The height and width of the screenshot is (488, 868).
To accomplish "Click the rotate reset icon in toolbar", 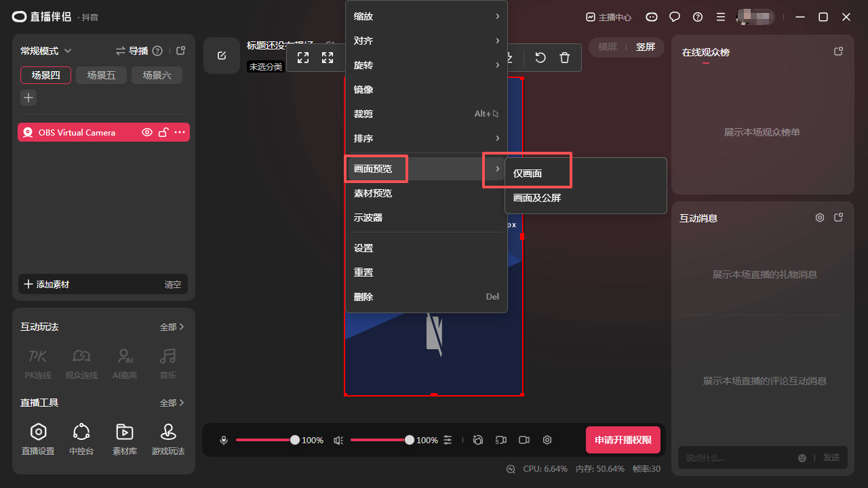I will coord(540,58).
